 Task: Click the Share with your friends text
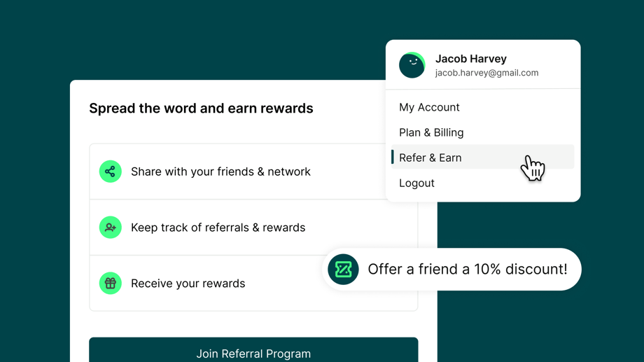[x=192, y=172]
